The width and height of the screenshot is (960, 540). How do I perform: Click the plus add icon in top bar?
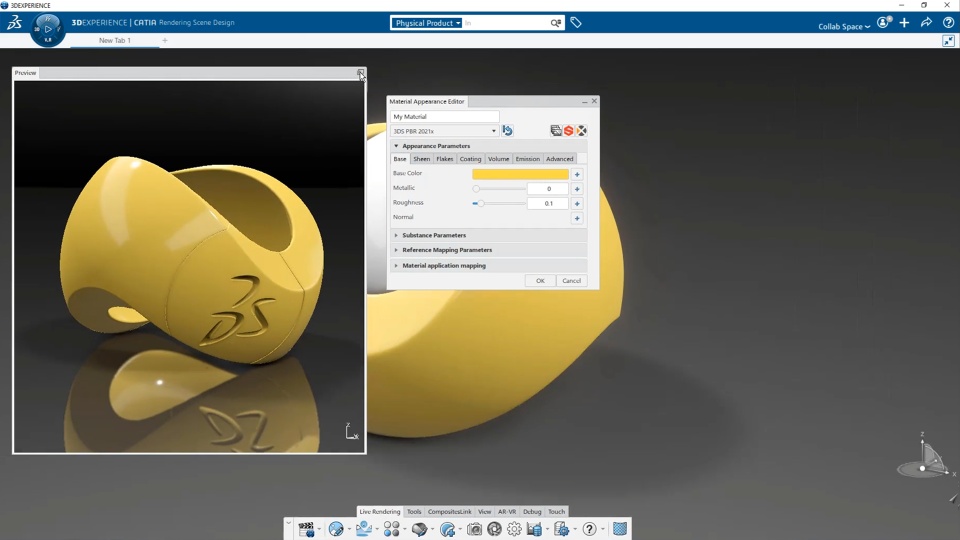904,23
